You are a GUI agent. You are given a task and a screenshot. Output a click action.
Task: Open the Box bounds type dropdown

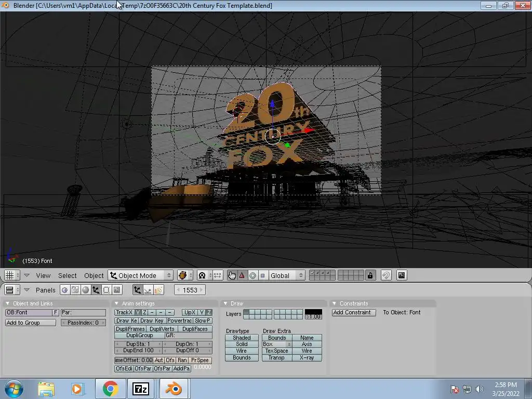pyautogui.click(x=276, y=344)
